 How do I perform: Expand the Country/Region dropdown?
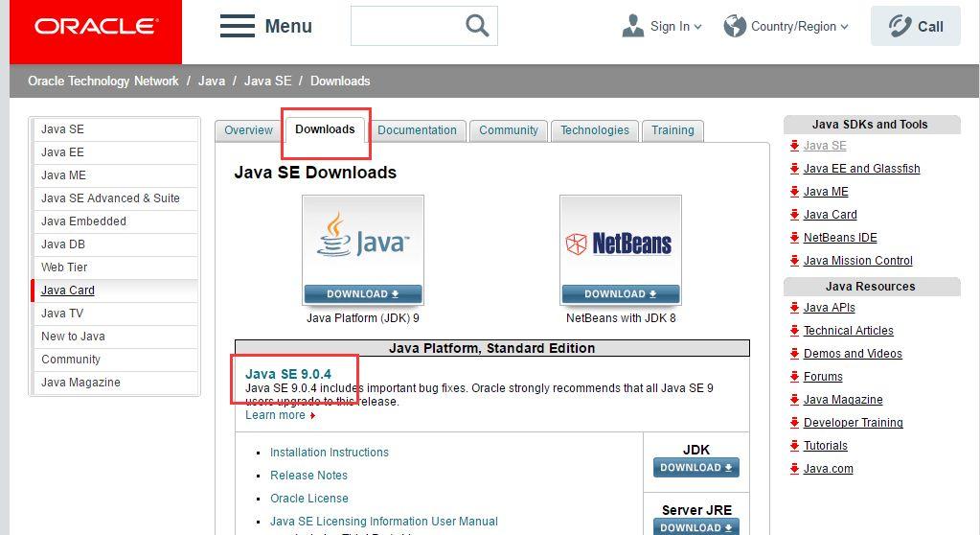[x=844, y=27]
